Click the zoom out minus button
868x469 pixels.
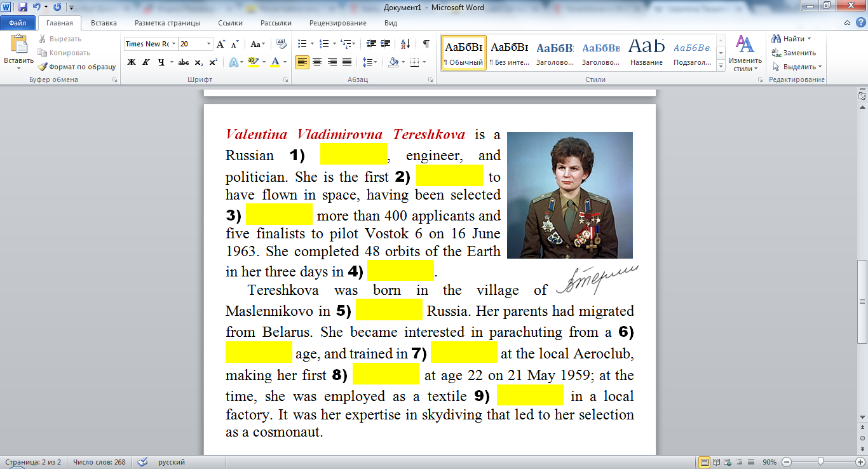(786, 462)
